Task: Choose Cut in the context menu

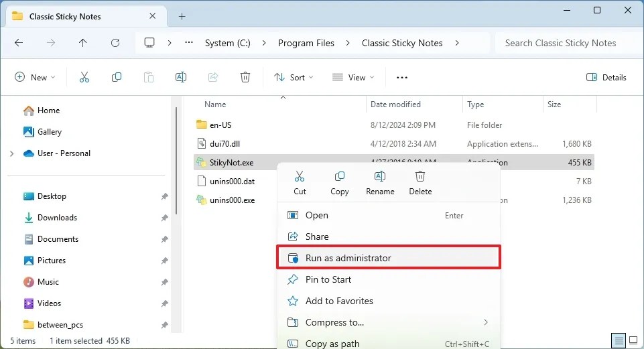Action: (300, 183)
